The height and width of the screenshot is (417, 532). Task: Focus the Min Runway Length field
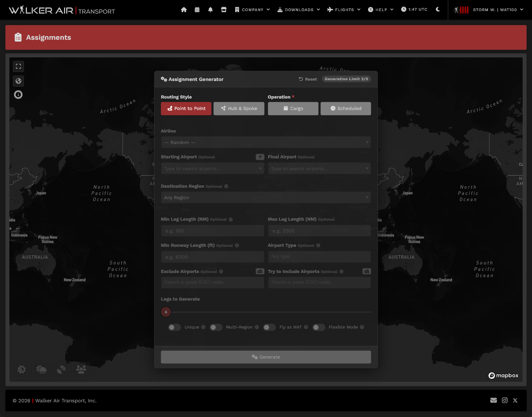pos(213,257)
